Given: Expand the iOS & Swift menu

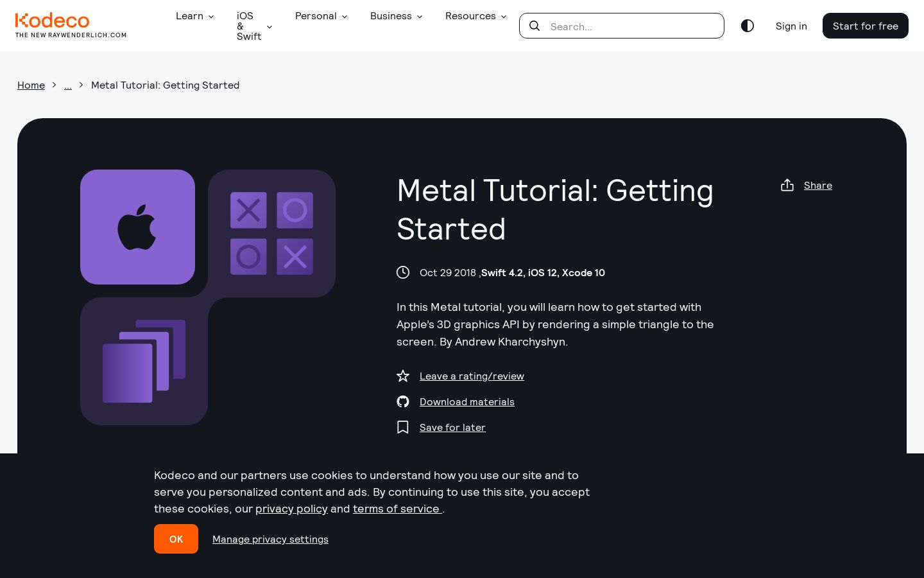Looking at the screenshot, I should coord(254,26).
